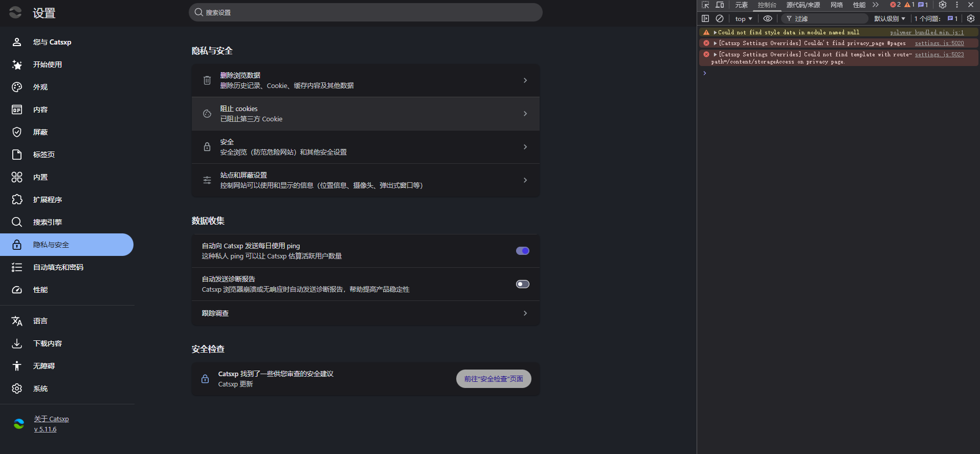Click the red error count badge in DevTools
This screenshot has width=980, height=454.
[x=895, y=5]
